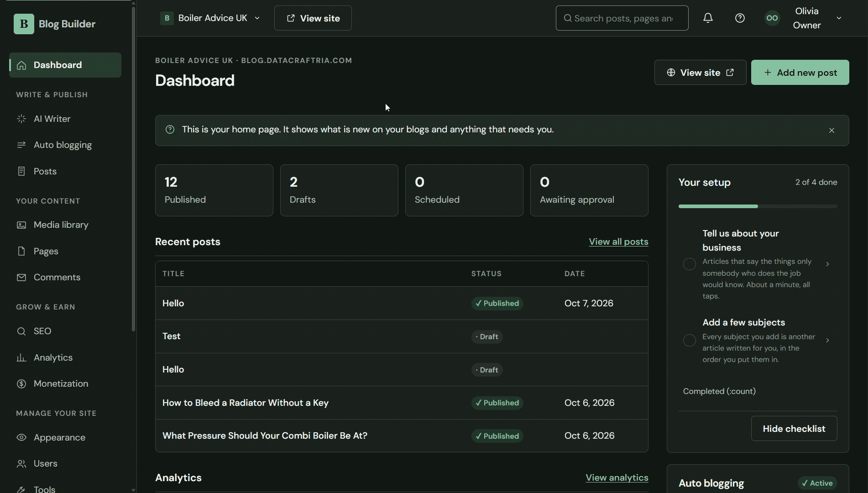Open What Pressure Should Your Combi Boiler post
The width and height of the screenshot is (868, 493).
point(265,435)
